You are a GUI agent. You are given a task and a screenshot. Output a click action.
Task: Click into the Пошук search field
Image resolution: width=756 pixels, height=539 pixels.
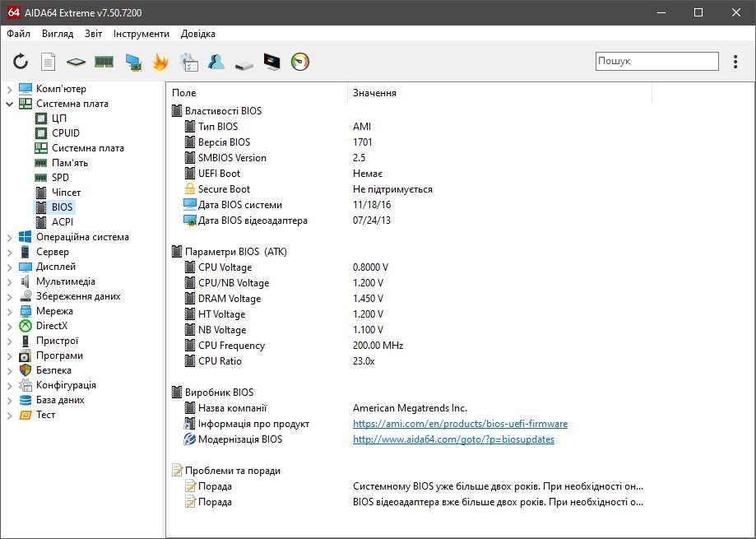(x=656, y=61)
